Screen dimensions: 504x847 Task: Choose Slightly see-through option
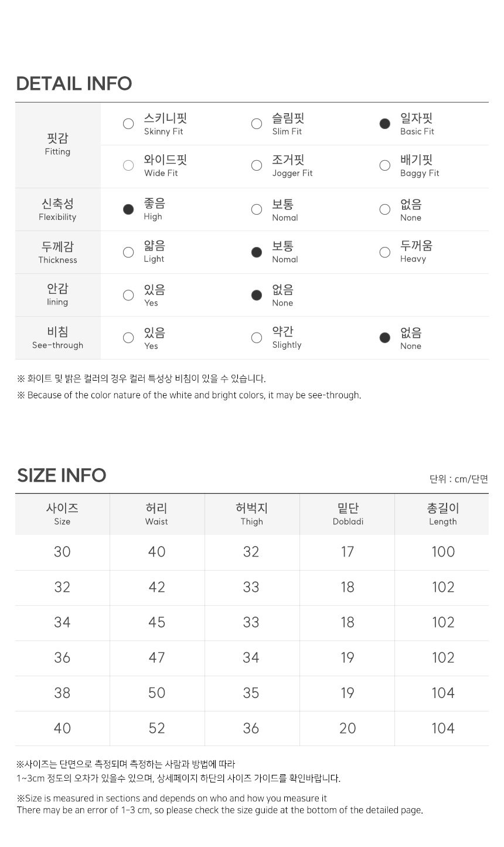256,338
